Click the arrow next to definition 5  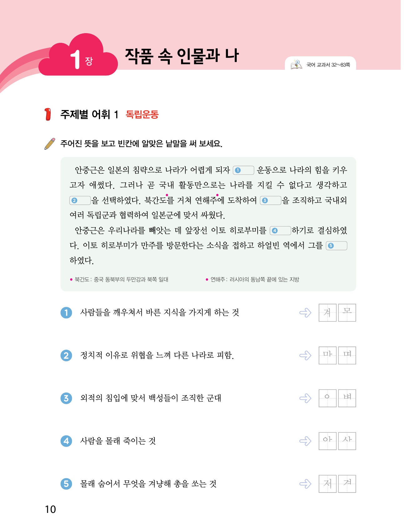305,484
